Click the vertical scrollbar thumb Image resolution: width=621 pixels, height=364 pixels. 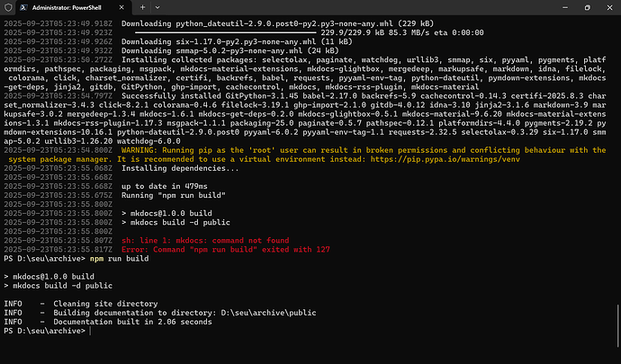(x=617, y=324)
